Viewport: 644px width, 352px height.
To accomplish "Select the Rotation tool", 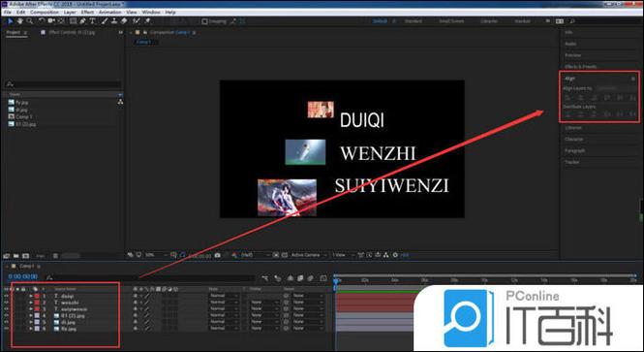I will [x=42, y=21].
